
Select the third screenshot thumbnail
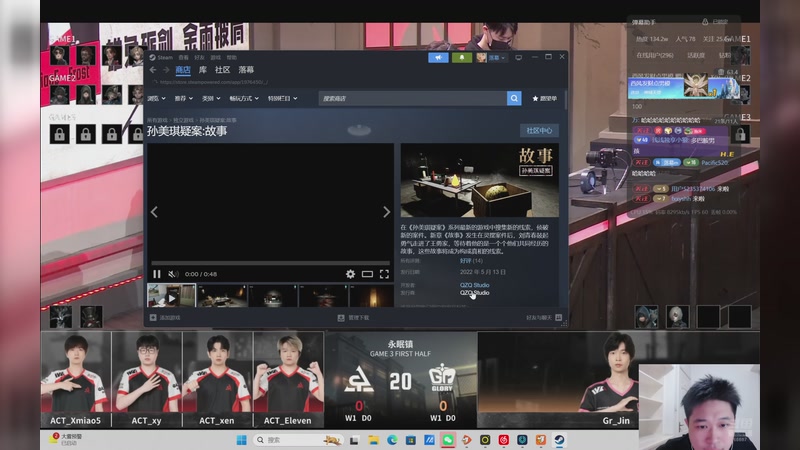point(273,296)
